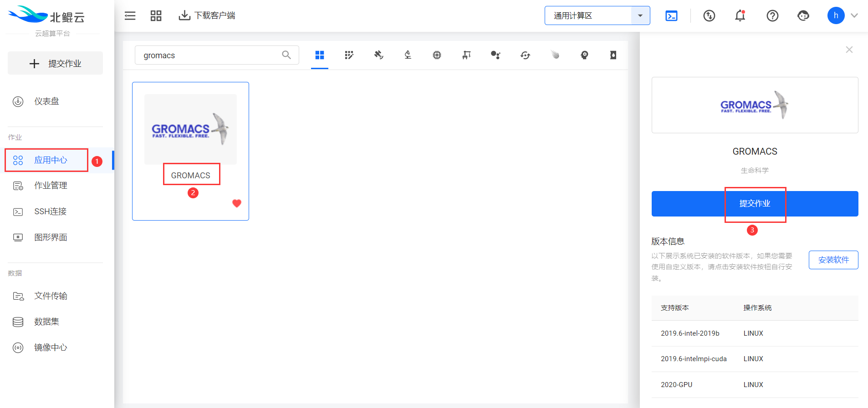Open the transfer arrows icon in header
This screenshot has height=408, width=868.
click(709, 16)
